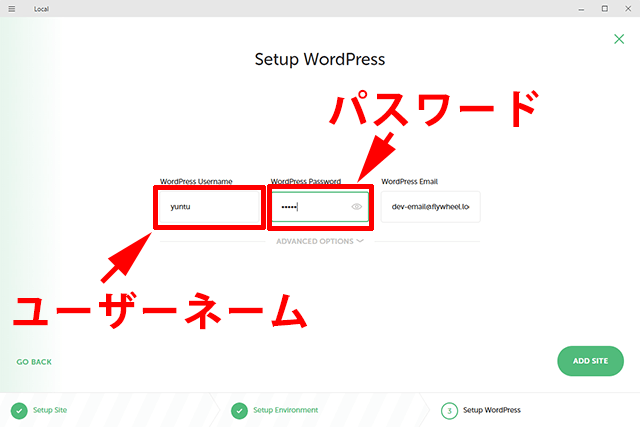The width and height of the screenshot is (640, 427).
Task: Click the Add Site button
Action: (x=590, y=361)
